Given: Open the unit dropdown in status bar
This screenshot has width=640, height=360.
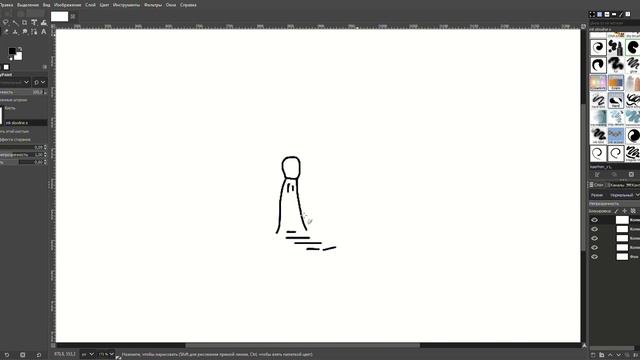Looking at the screenshot, I should click(x=87, y=354).
